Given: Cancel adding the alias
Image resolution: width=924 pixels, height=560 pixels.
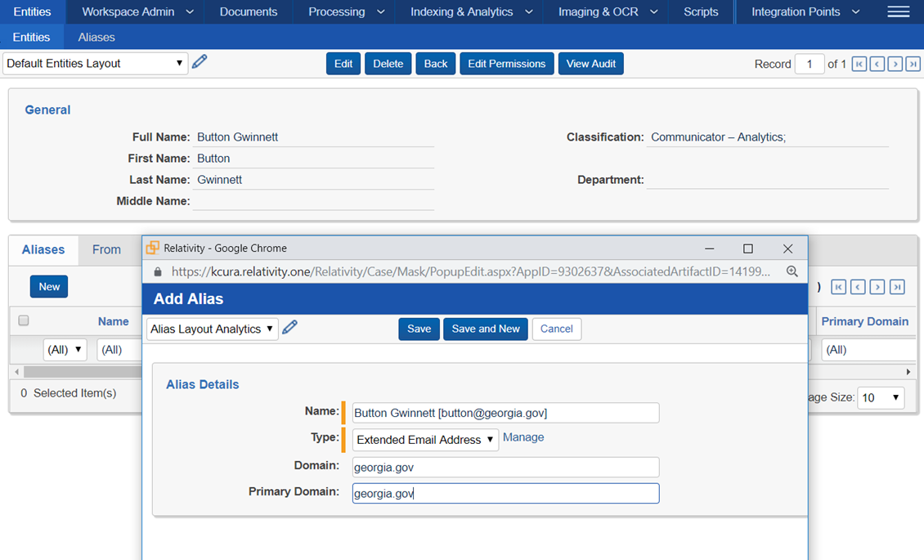Looking at the screenshot, I should 556,329.
